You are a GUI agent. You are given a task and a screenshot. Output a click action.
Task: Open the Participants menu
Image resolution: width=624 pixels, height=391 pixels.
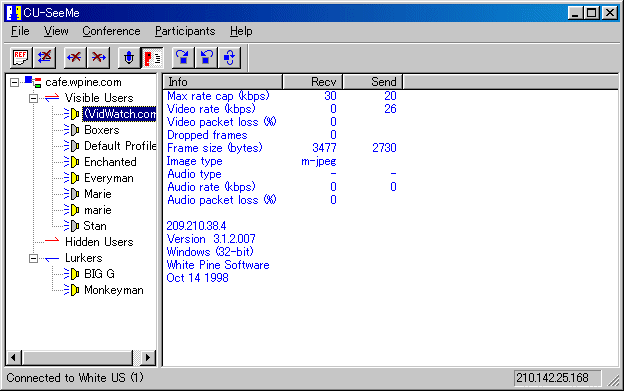(x=185, y=31)
